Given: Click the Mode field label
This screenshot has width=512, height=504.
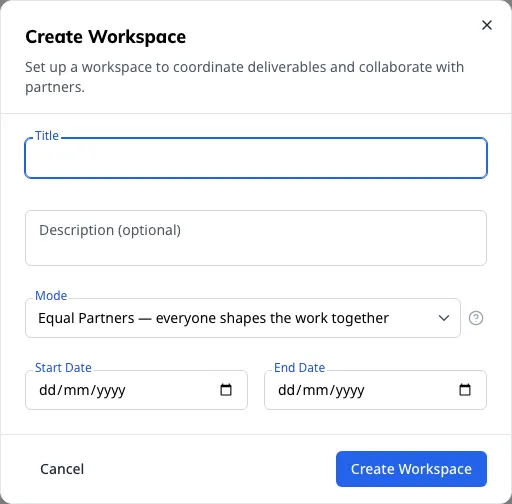Looking at the screenshot, I should pos(51,296).
